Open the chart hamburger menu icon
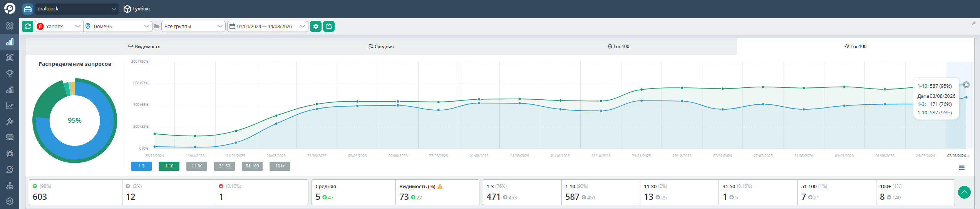 [x=962, y=168]
